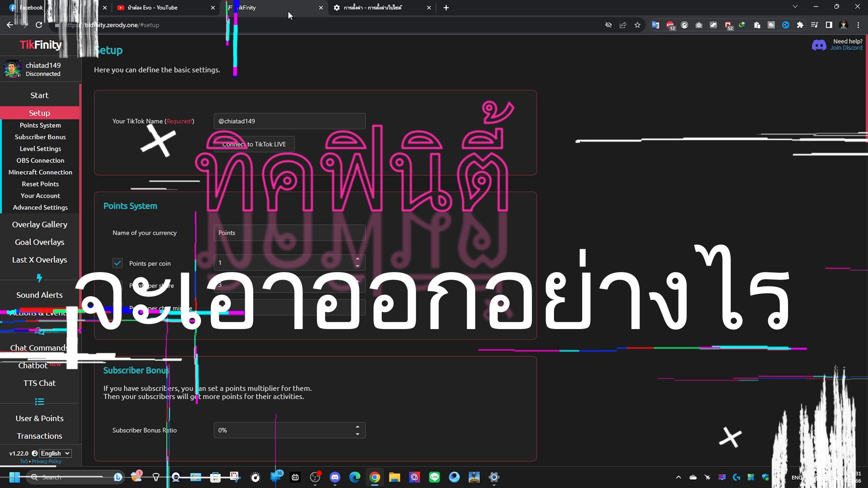Switch to the settings tab with gear icon
868x488 pixels.
pyautogui.click(x=381, y=7)
